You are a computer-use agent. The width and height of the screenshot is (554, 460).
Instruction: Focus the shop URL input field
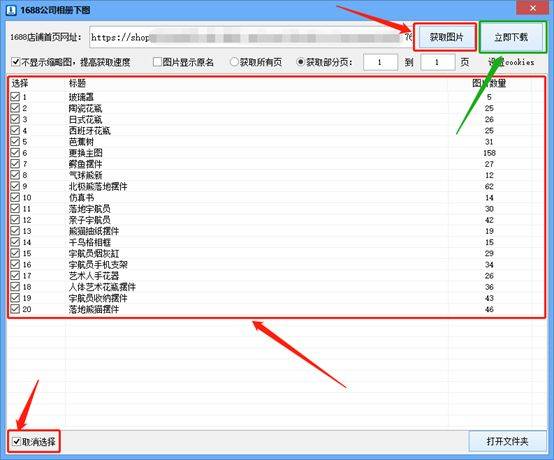[x=251, y=37]
